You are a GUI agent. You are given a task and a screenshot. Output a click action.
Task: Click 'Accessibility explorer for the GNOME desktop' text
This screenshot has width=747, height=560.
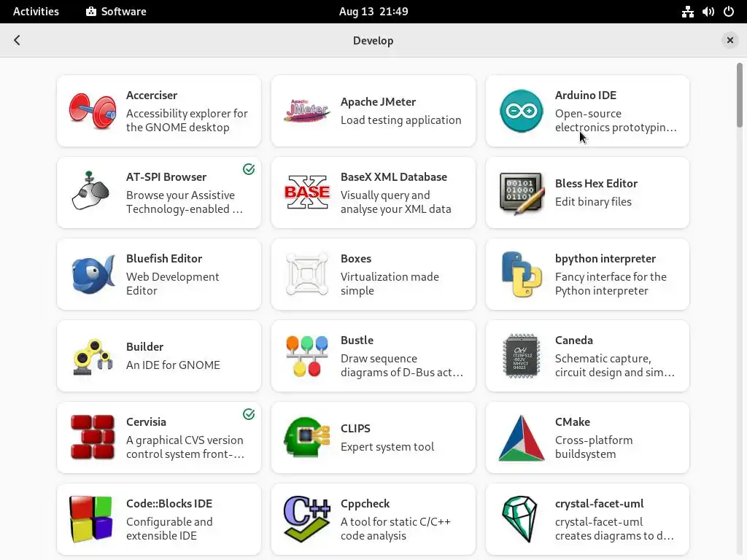(187, 120)
